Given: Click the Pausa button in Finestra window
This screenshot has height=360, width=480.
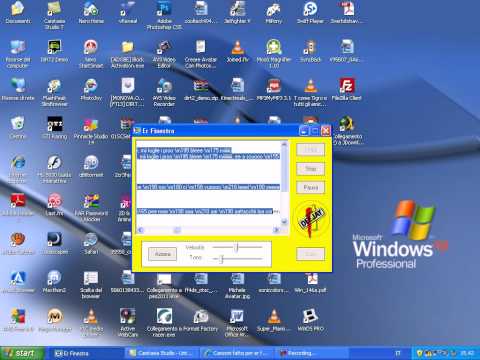Looking at the screenshot, I should click(310, 187).
